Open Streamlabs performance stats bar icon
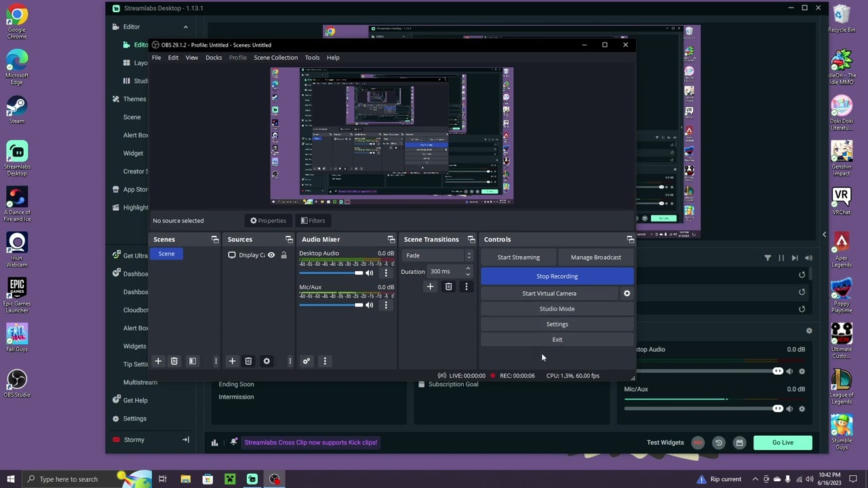The image size is (868, 488). 214,443
